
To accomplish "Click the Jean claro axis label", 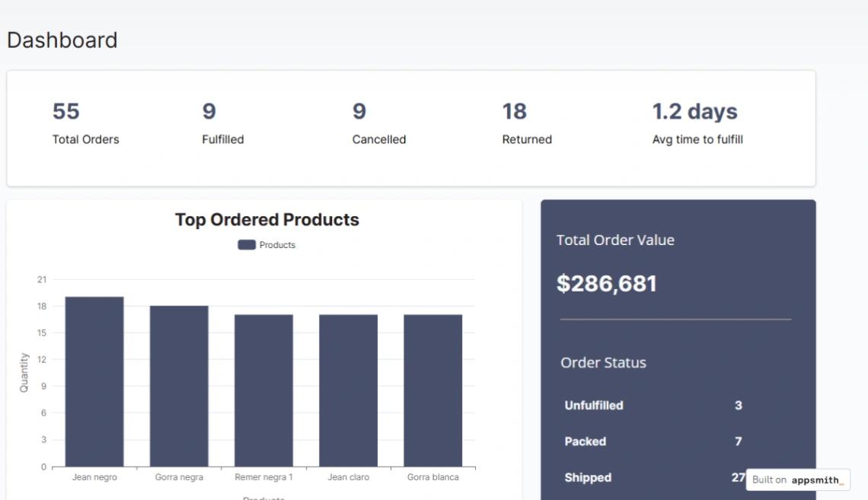I will [x=348, y=476].
